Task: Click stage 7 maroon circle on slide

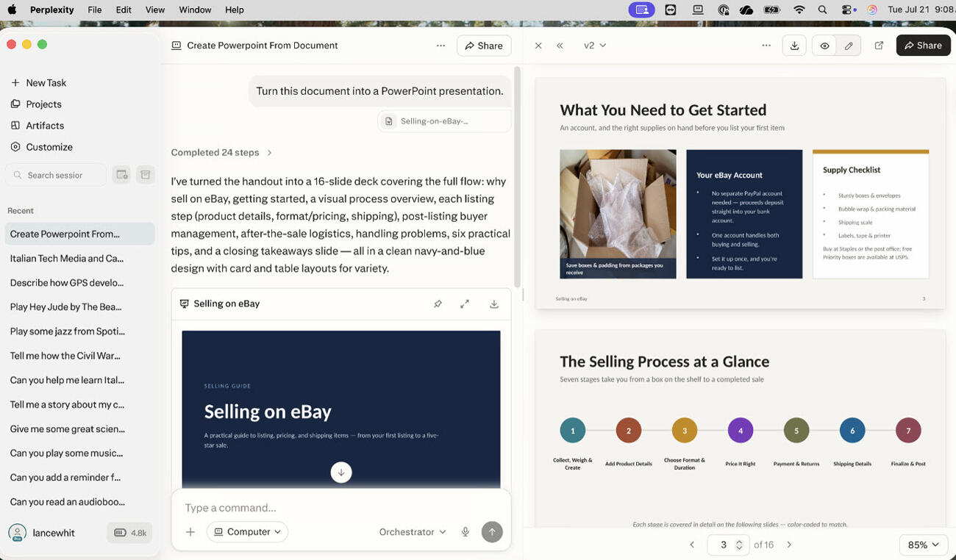Action: (x=908, y=431)
